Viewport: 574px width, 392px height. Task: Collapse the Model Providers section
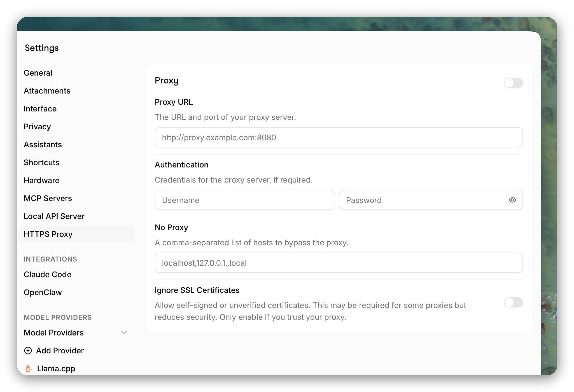click(124, 333)
